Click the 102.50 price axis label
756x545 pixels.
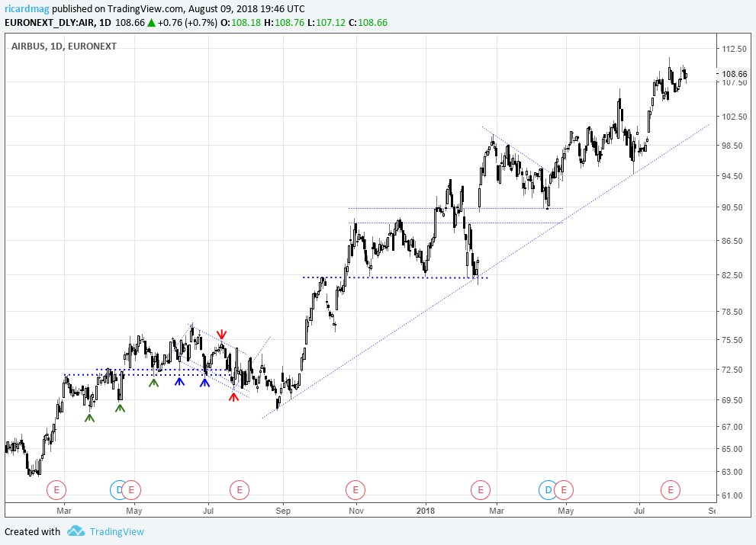[734, 117]
